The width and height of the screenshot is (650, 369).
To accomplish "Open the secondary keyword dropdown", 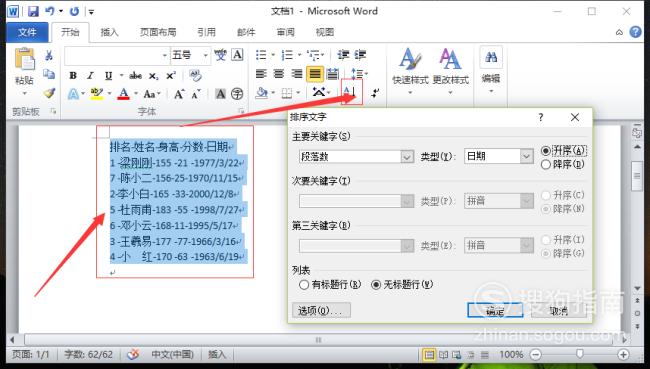I will 407,201.
